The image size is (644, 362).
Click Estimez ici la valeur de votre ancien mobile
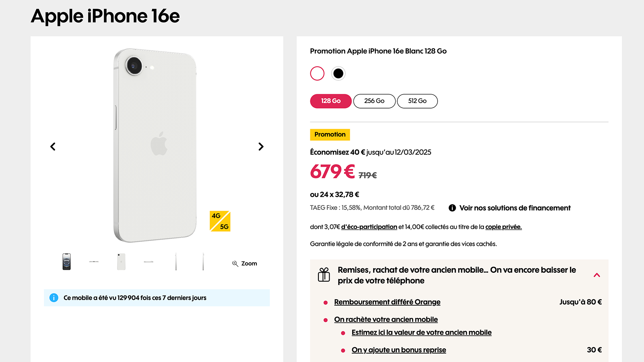(421, 333)
